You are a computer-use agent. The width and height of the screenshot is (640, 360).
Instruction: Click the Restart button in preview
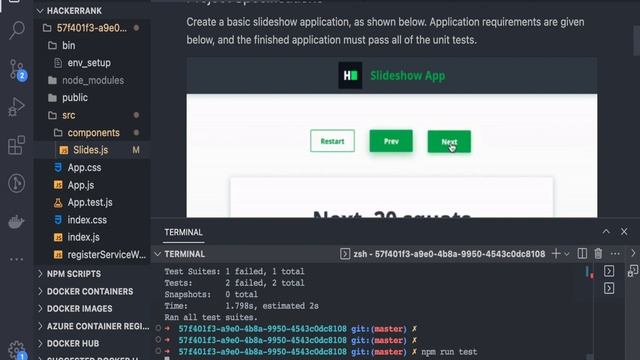pos(332,141)
